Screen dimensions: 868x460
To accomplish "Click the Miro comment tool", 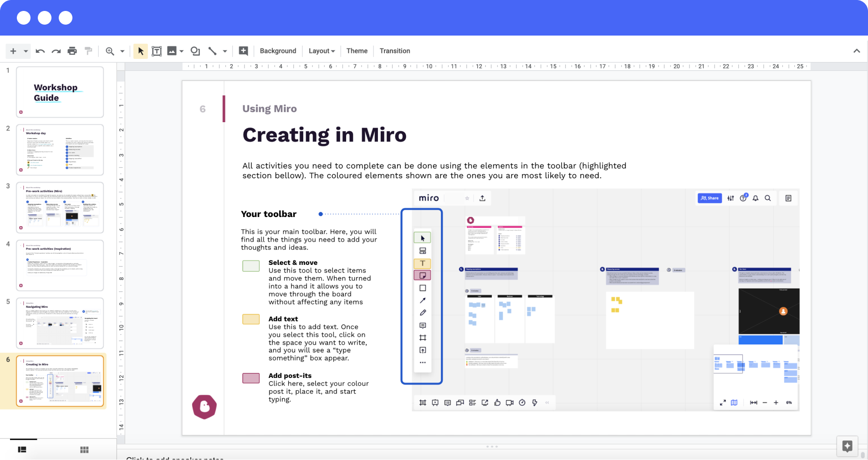I will 423,326.
